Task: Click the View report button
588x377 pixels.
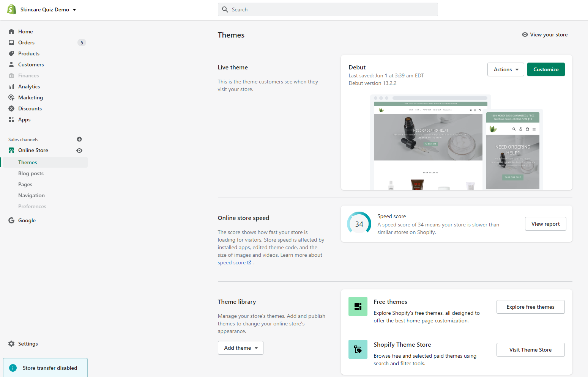Action: click(x=545, y=224)
